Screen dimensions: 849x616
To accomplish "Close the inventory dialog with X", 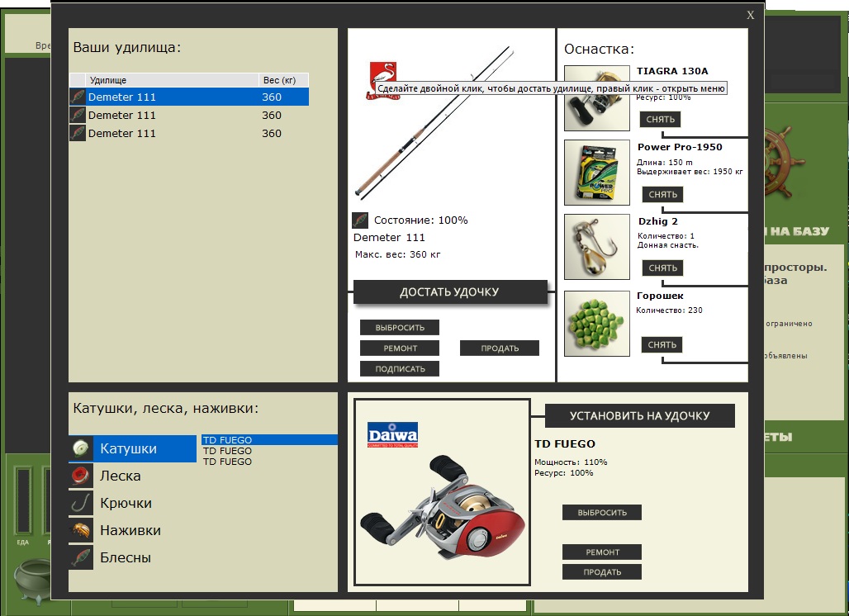I will 750,15.
